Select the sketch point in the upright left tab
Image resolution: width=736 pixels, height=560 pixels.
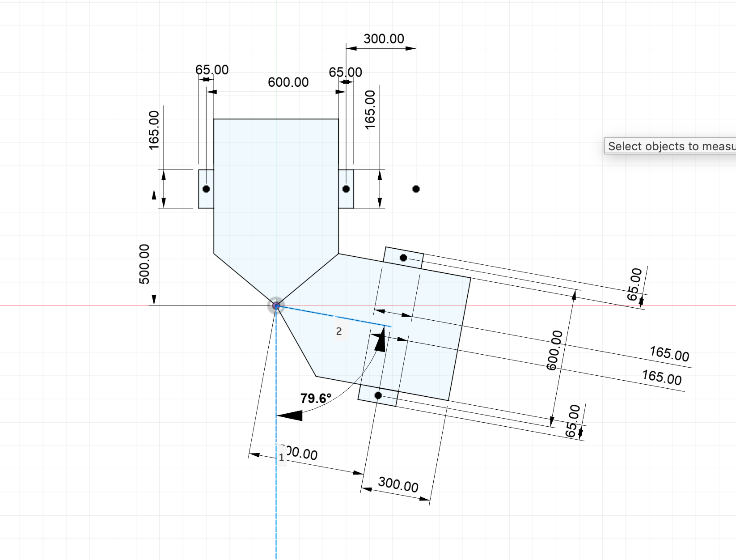(206, 189)
